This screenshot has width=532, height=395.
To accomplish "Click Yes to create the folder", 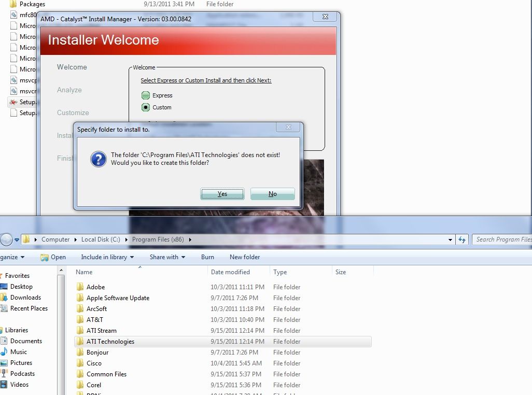I will tap(222, 194).
